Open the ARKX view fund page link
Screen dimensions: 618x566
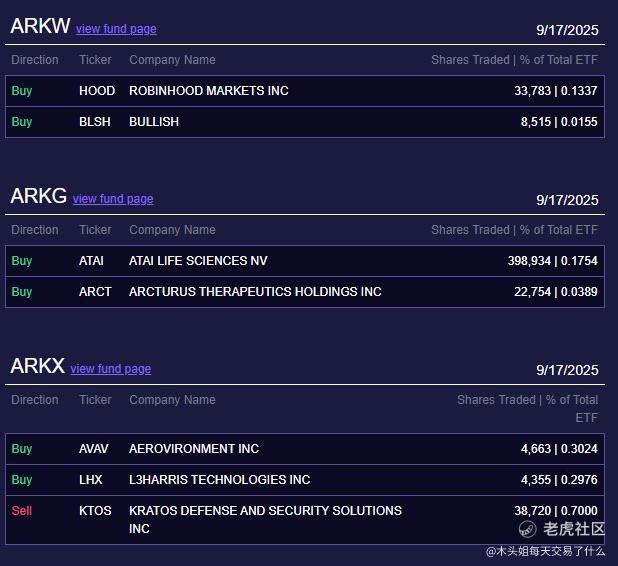(111, 369)
